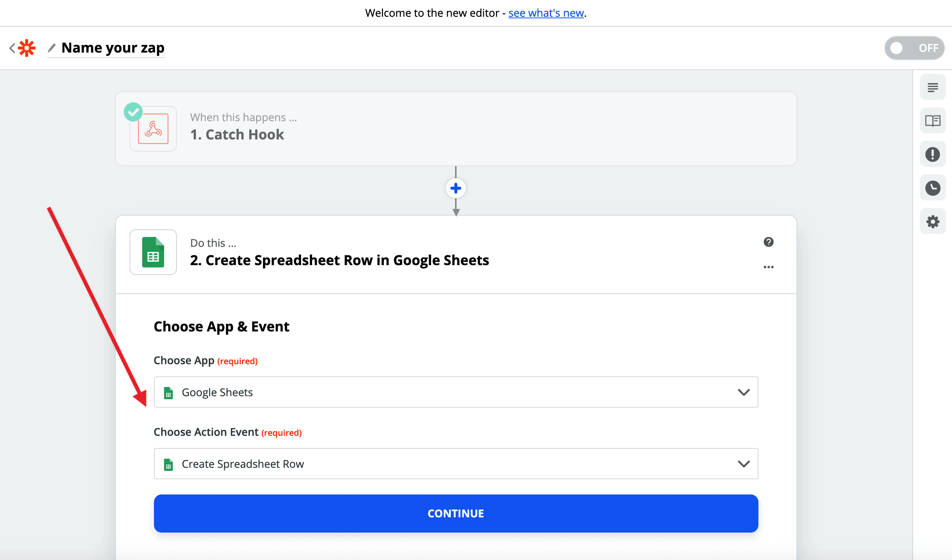Open the clock history icon in sidebar
The width and height of the screenshot is (952, 560).
point(933,188)
